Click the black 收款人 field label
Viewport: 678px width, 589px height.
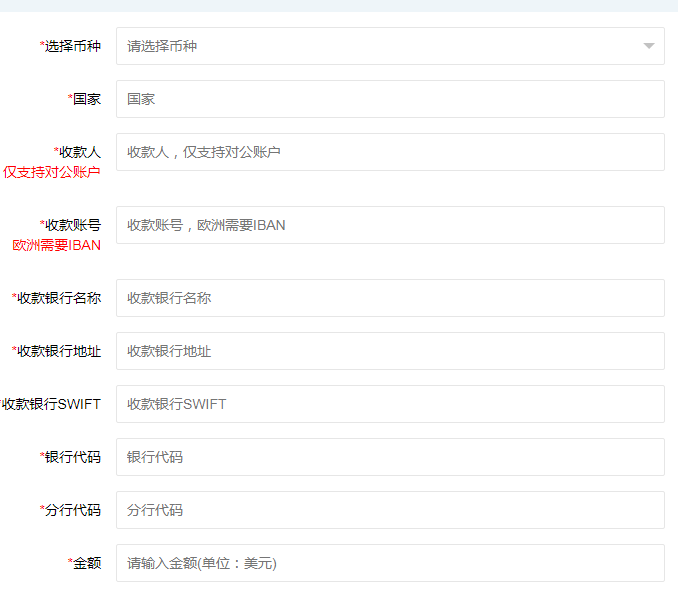click(x=79, y=152)
